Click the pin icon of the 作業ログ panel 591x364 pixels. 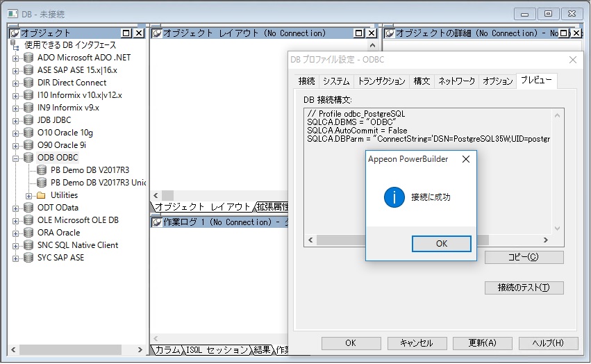pos(157,222)
